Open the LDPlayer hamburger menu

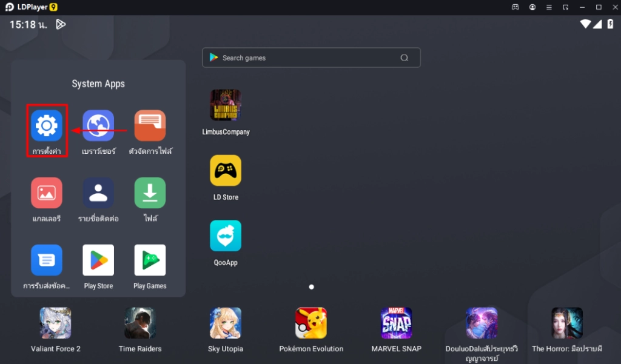click(x=549, y=7)
